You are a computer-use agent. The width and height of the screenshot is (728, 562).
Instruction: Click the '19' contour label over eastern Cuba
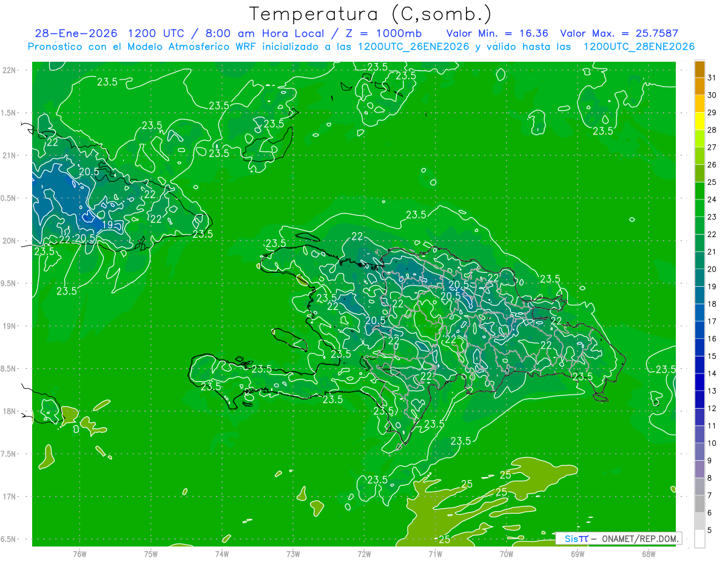tap(107, 225)
